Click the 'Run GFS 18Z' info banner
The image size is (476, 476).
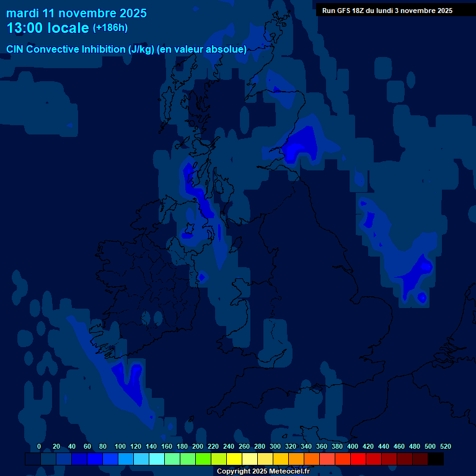click(x=387, y=11)
